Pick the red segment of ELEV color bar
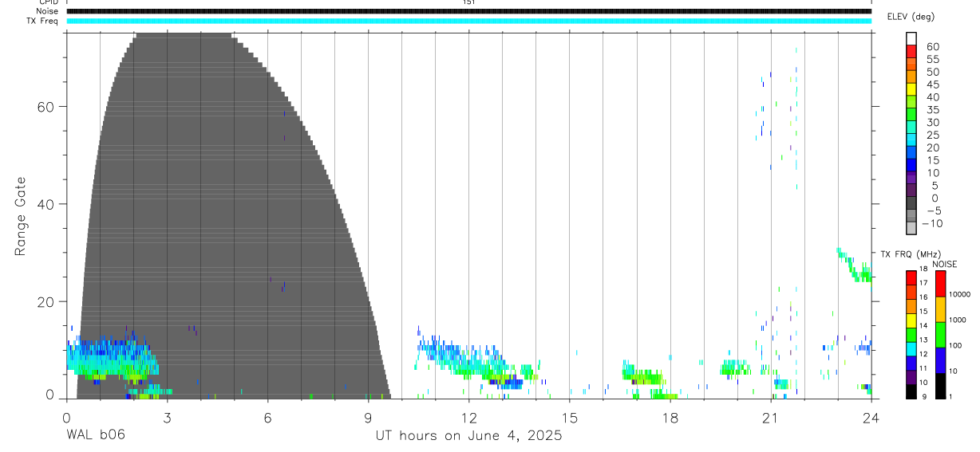The height and width of the screenshot is (452, 980). [x=911, y=52]
